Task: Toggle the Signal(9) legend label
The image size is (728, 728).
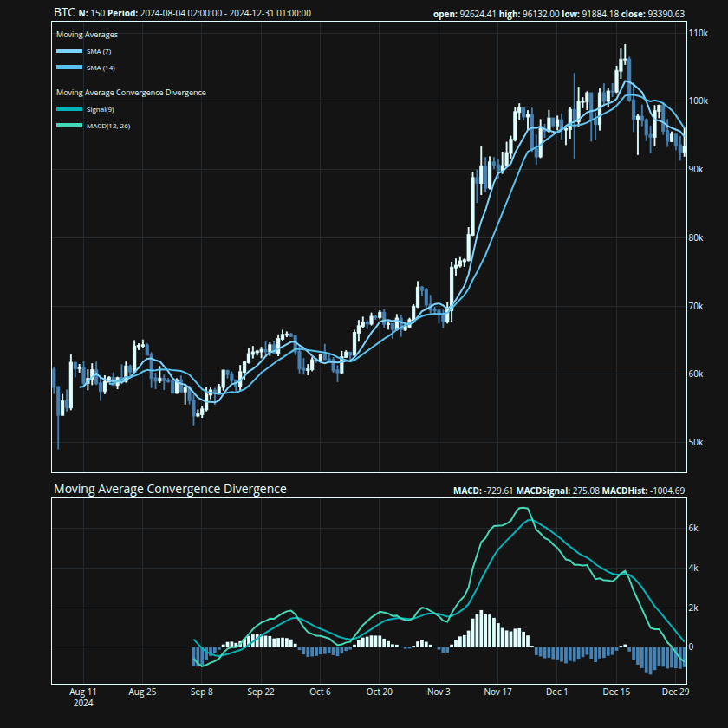Action: point(101,110)
